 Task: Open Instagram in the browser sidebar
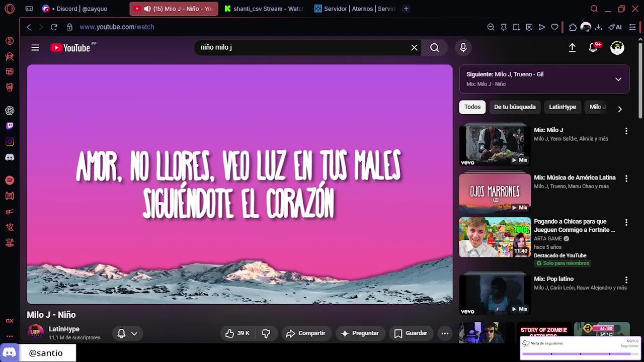[x=10, y=142]
